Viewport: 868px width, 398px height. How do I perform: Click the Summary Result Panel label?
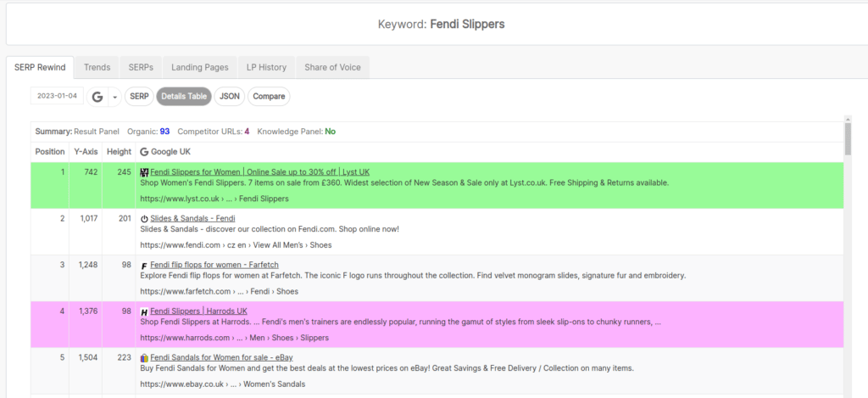pos(77,132)
